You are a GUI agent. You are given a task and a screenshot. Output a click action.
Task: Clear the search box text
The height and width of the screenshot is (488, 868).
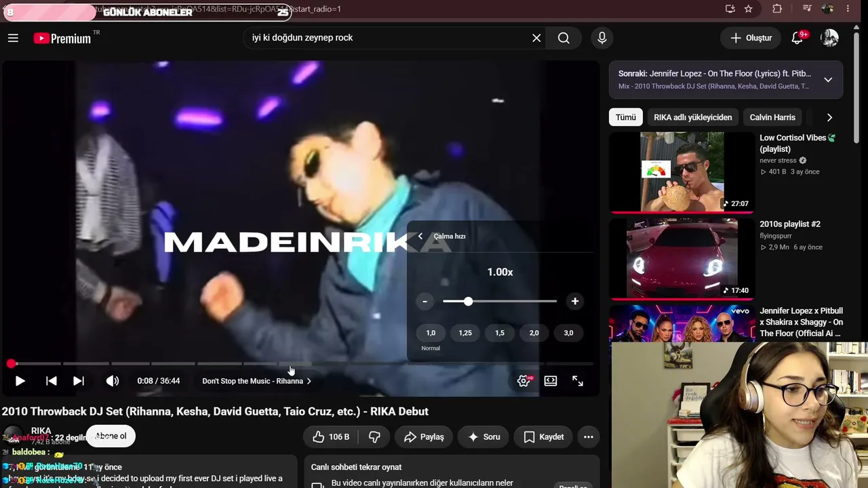[536, 38]
